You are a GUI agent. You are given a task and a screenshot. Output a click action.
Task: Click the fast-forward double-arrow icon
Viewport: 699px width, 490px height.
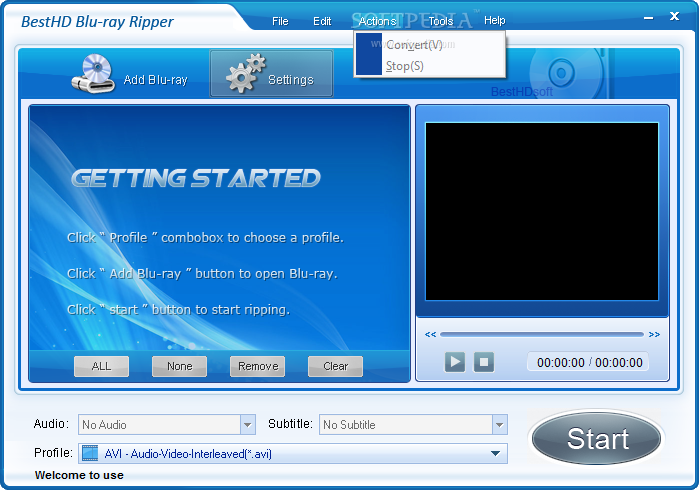[654, 334]
